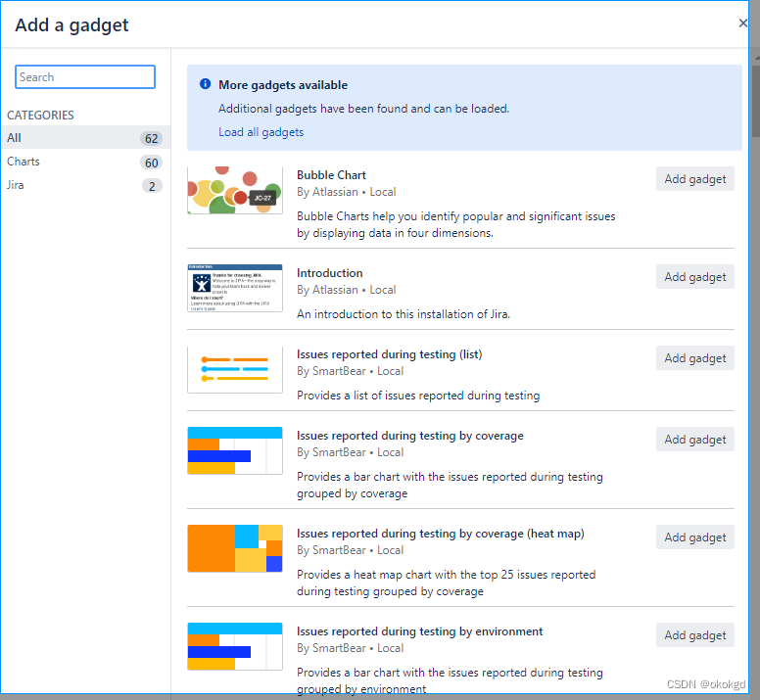Click the gadget Search field
The height and width of the screenshot is (700, 760).
click(85, 77)
